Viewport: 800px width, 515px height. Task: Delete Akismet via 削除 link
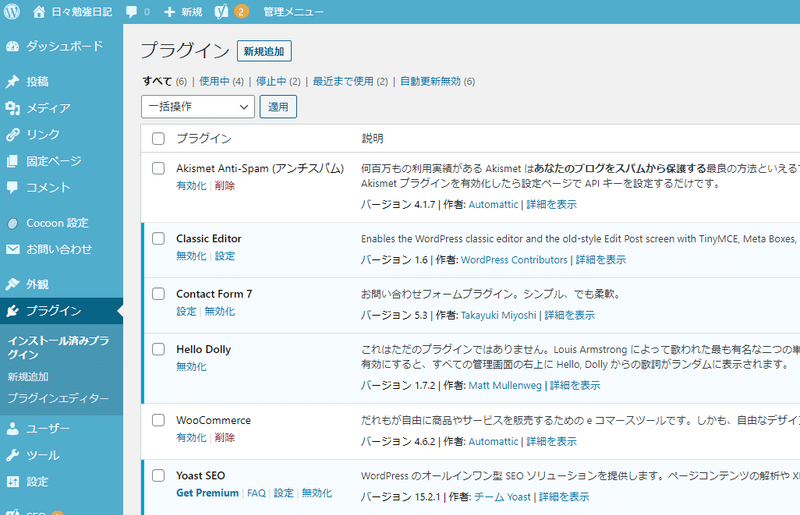click(x=224, y=186)
